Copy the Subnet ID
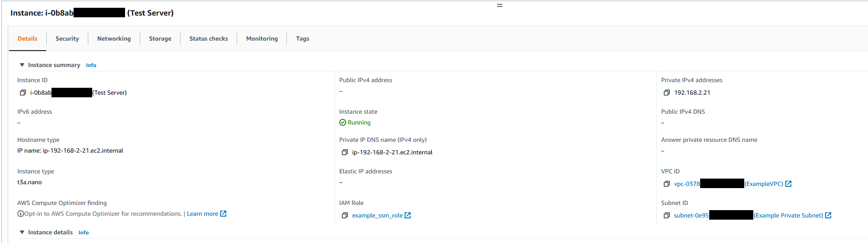 667,215
